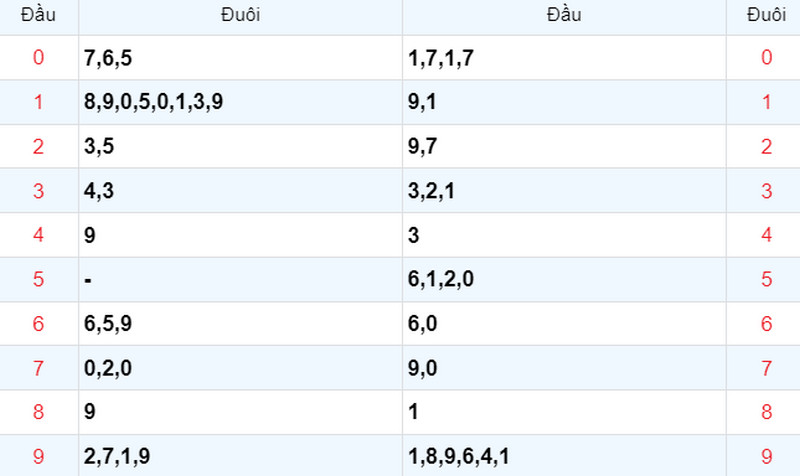
Task: Click the center Đầu column header
Action: tap(564, 15)
